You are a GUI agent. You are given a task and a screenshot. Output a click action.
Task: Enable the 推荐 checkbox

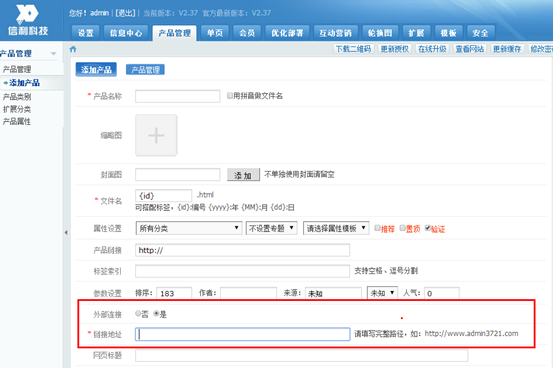tap(377, 228)
